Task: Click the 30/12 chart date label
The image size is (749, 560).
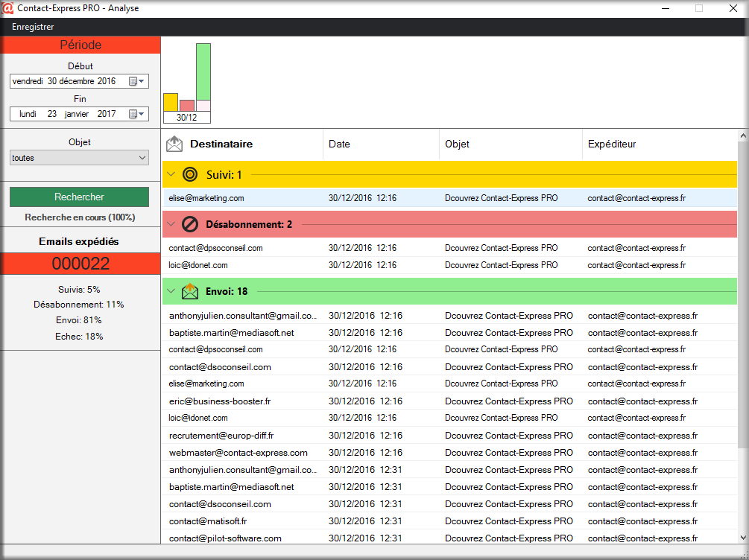Action: pos(187,118)
